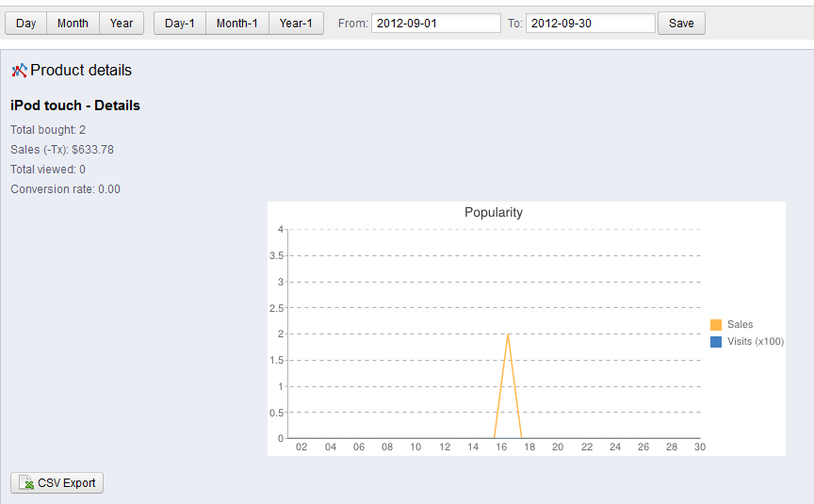Select the Year range button
This screenshot has height=504, width=814.
(122, 24)
